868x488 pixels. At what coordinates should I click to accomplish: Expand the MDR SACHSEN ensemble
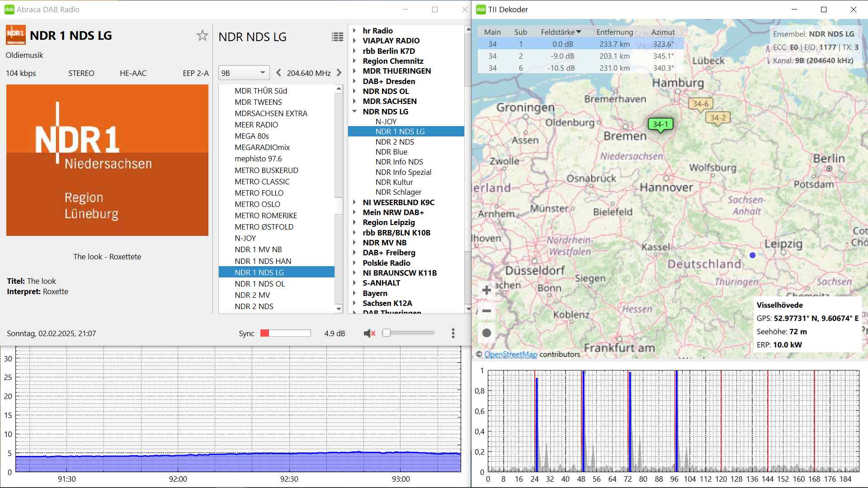(354, 101)
